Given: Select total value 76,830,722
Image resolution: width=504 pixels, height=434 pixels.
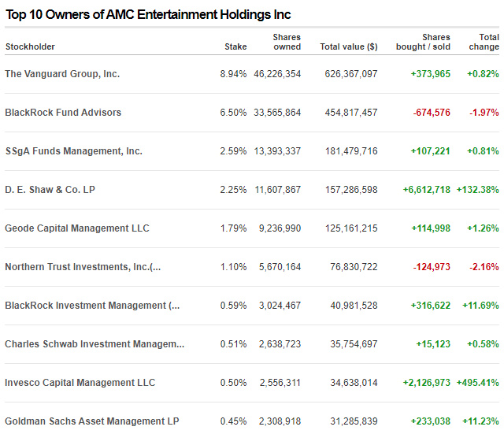Looking at the screenshot, I should coord(354,267).
